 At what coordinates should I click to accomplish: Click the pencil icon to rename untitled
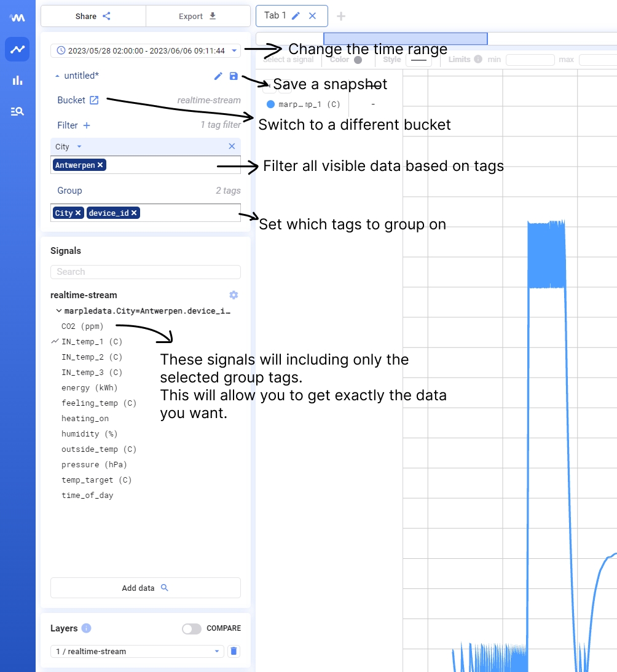[218, 76]
